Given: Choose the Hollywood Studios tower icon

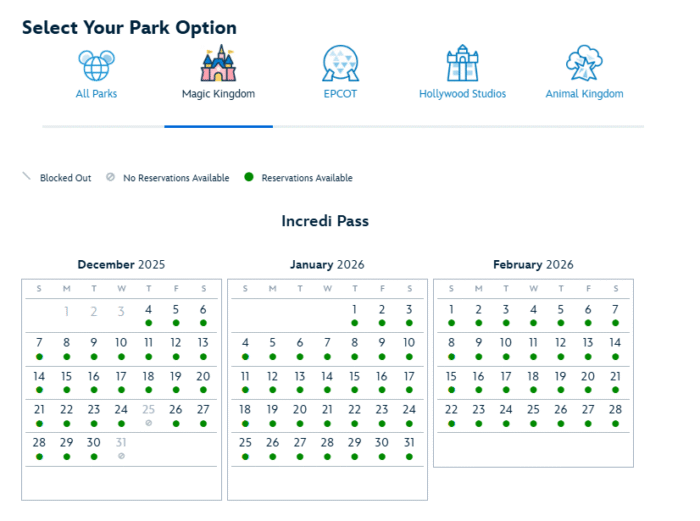Looking at the screenshot, I should pyautogui.click(x=462, y=64).
